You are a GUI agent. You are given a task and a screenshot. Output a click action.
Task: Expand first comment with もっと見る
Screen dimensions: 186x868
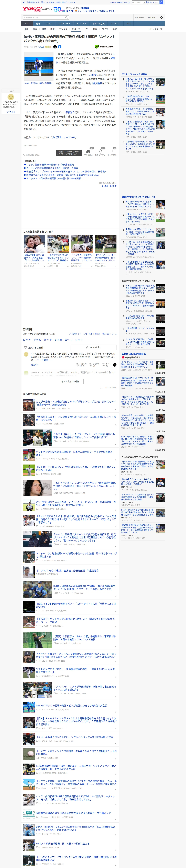[43, 360]
